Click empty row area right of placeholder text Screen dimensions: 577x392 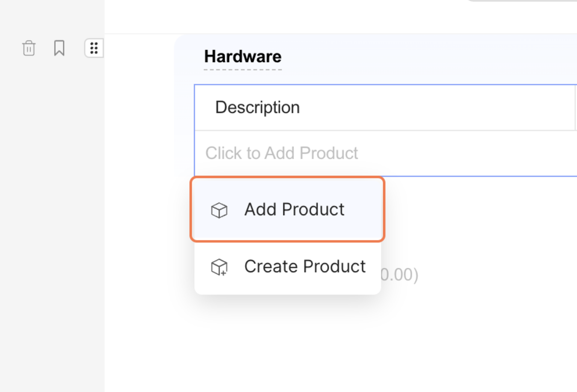pos(471,153)
